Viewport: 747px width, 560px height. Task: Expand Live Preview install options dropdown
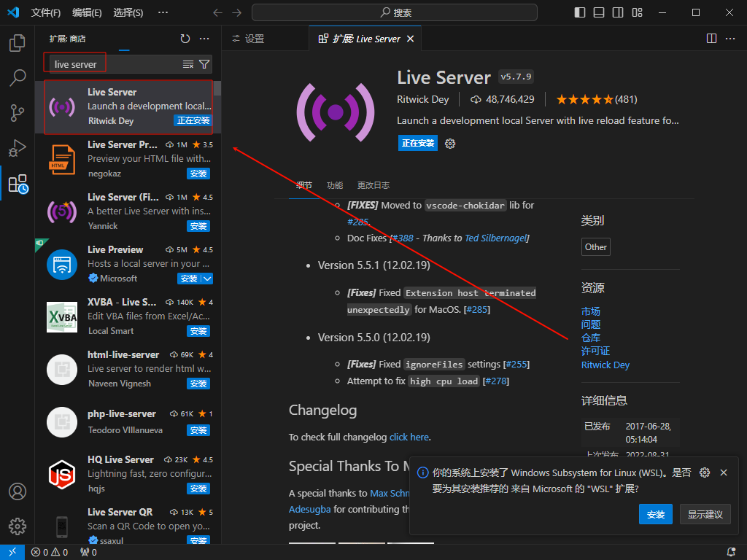[207, 279]
